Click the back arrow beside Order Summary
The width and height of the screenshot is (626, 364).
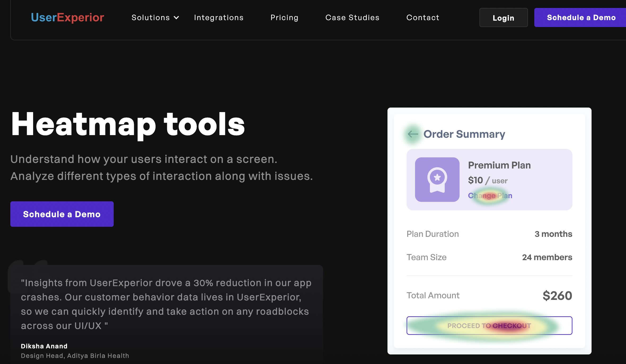[413, 134]
